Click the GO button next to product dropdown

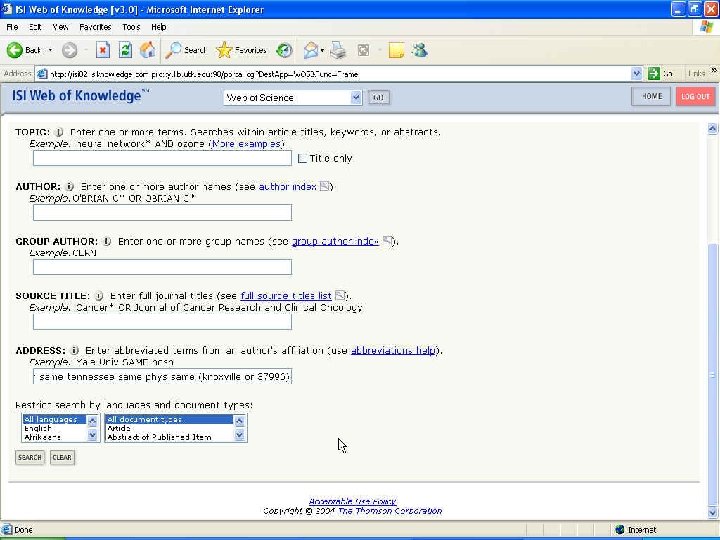(378, 97)
